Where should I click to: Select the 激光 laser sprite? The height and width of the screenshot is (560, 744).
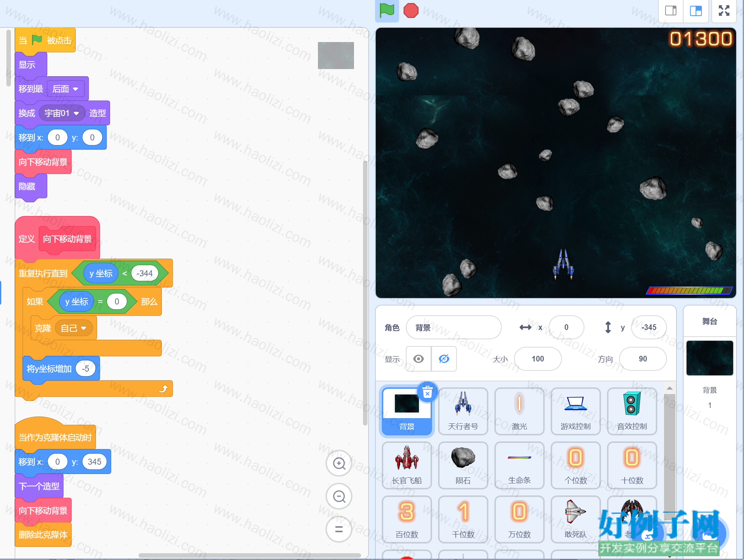pyautogui.click(x=519, y=411)
